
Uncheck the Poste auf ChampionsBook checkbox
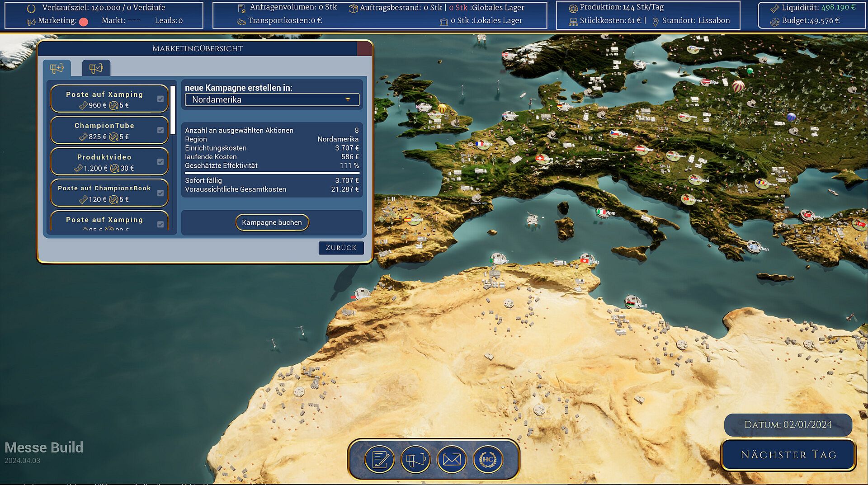[160, 193]
